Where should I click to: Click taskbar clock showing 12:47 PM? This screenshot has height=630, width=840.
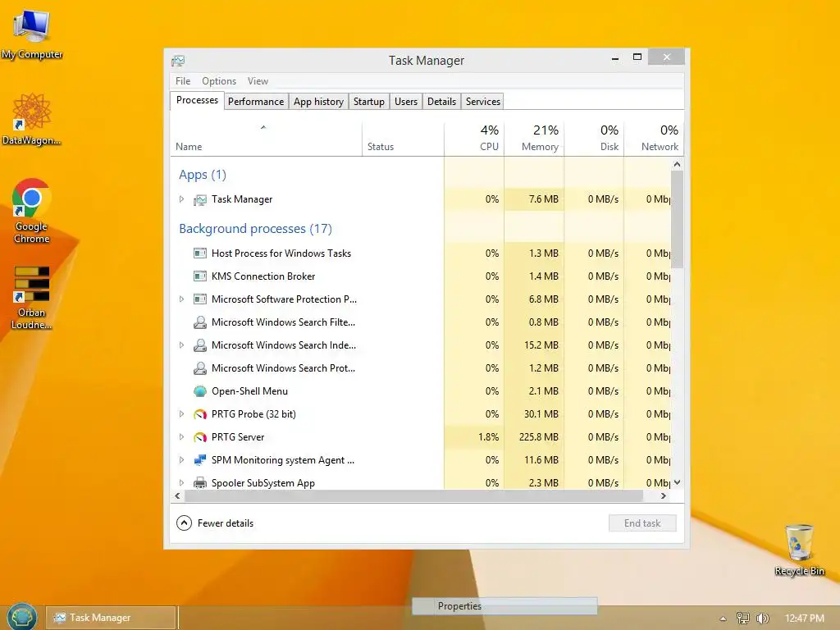pyautogui.click(x=804, y=619)
